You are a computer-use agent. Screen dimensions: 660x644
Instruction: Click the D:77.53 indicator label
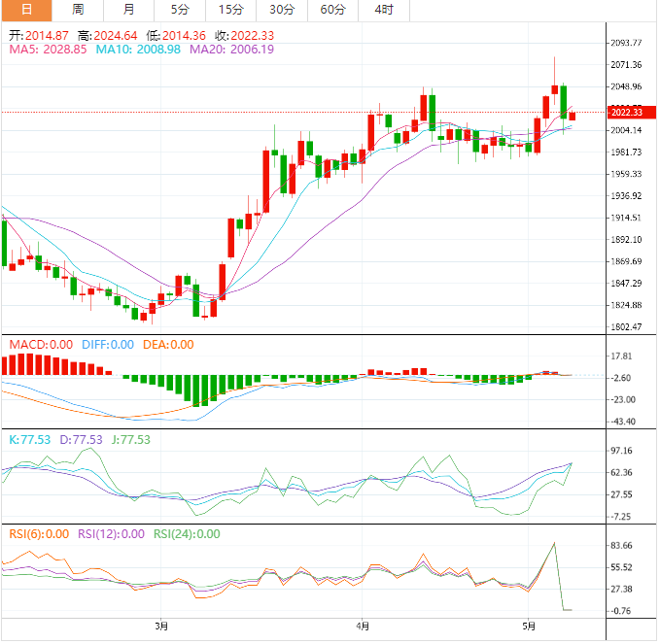coord(81,440)
